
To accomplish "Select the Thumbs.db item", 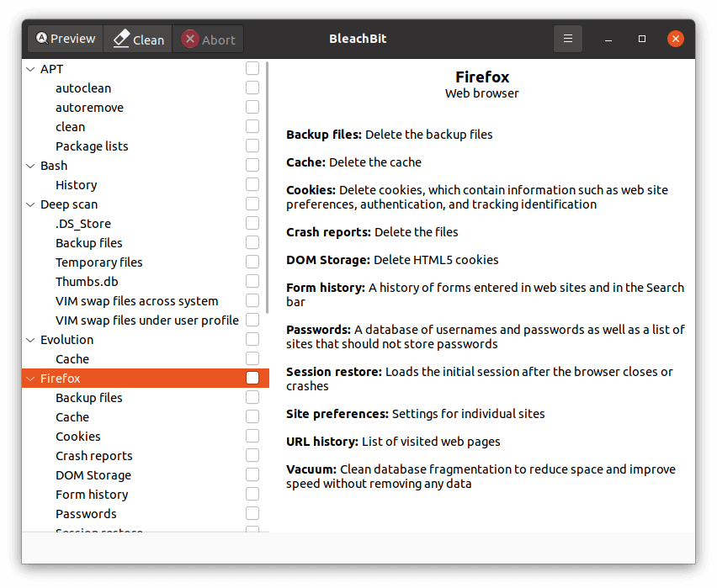I will coord(146,282).
